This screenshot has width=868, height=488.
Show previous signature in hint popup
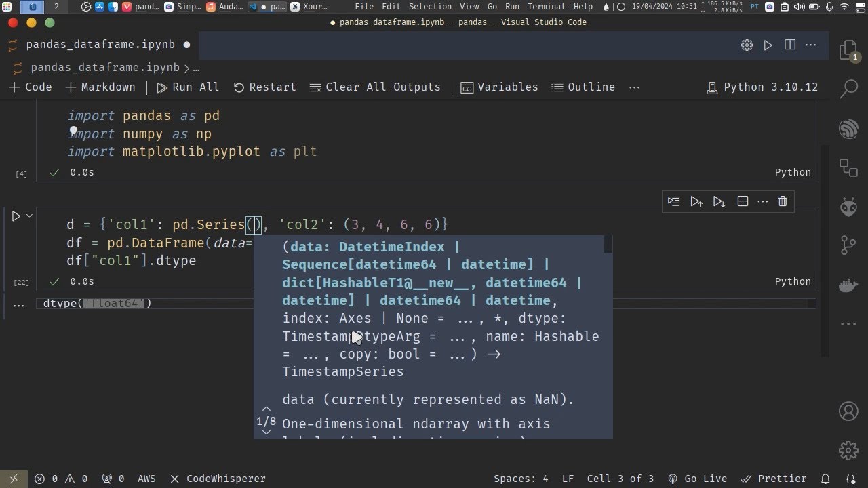pos(267,409)
